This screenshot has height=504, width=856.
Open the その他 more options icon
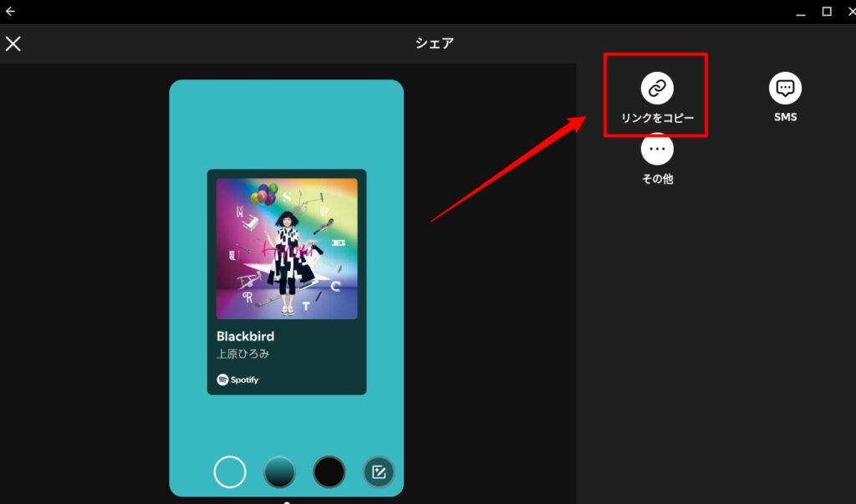point(657,149)
